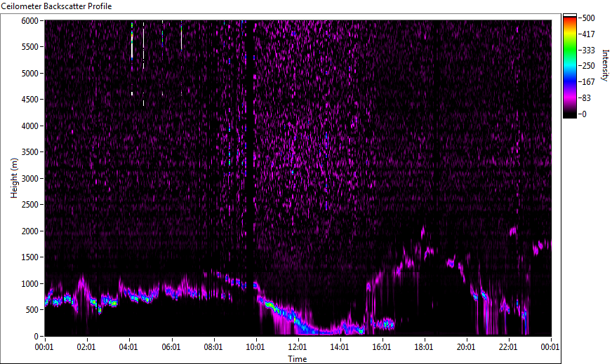612x364 pixels.
Task: Click the 4500 height axis value
Action: click(x=30, y=100)
